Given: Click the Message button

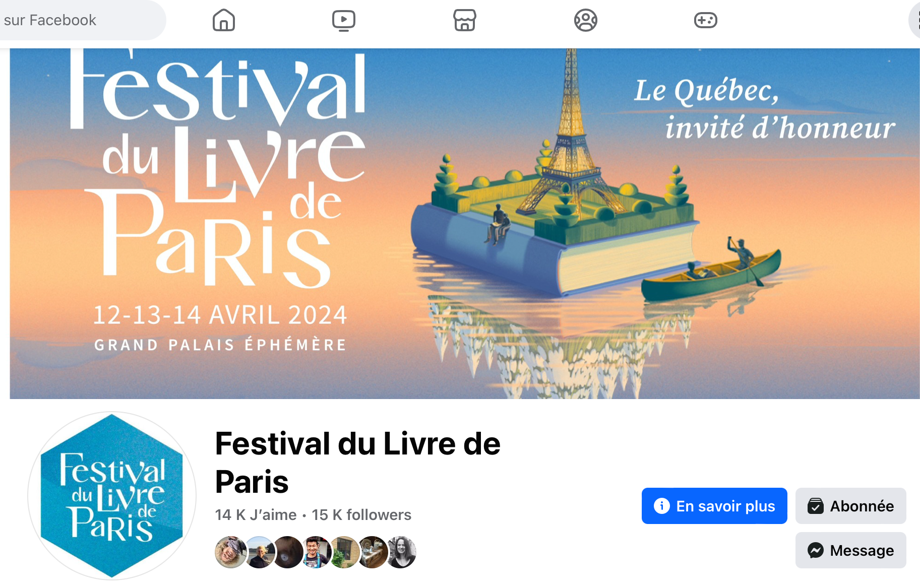Looking at the screenshot, I should tap(850, 550).
